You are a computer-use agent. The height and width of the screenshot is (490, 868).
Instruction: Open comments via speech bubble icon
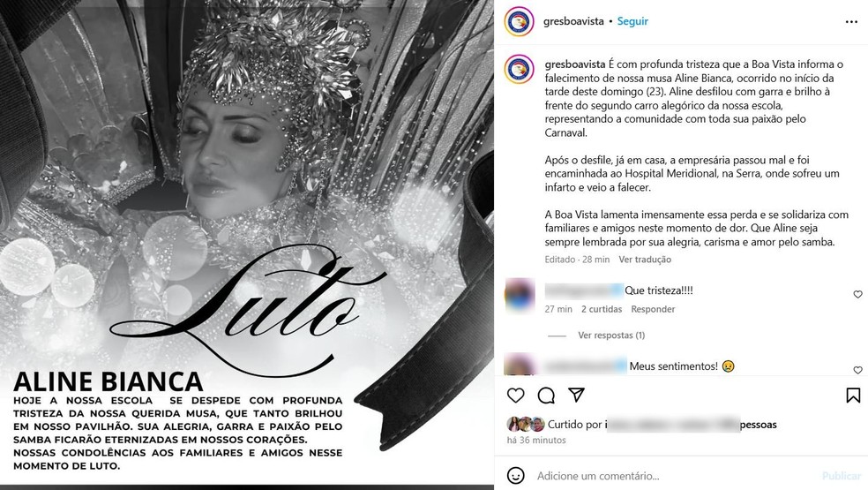tap(546, 396)
